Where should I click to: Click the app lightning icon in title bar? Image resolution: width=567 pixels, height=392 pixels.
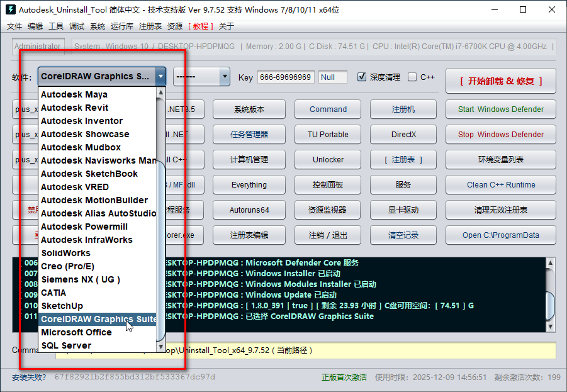click(x=10, y=9)
